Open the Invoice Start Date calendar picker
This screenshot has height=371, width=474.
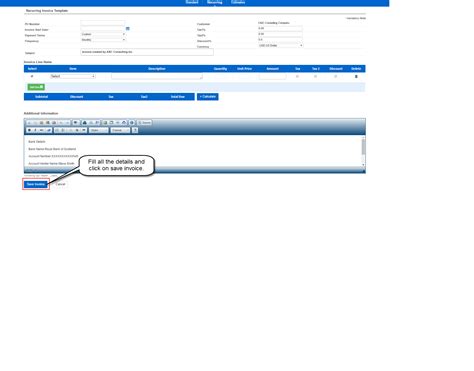[128, 29]
